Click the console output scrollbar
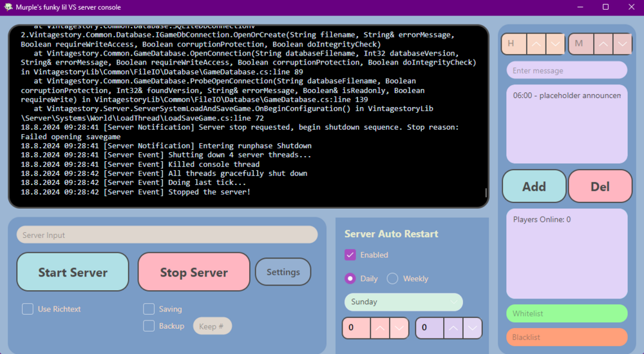This screenshot has height=354, width=644. 486,192
